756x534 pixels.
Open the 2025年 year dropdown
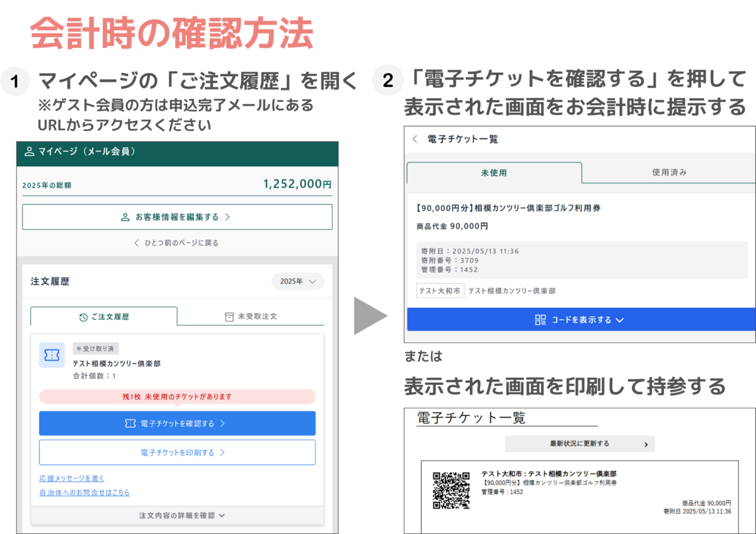(x=298, y=281)
